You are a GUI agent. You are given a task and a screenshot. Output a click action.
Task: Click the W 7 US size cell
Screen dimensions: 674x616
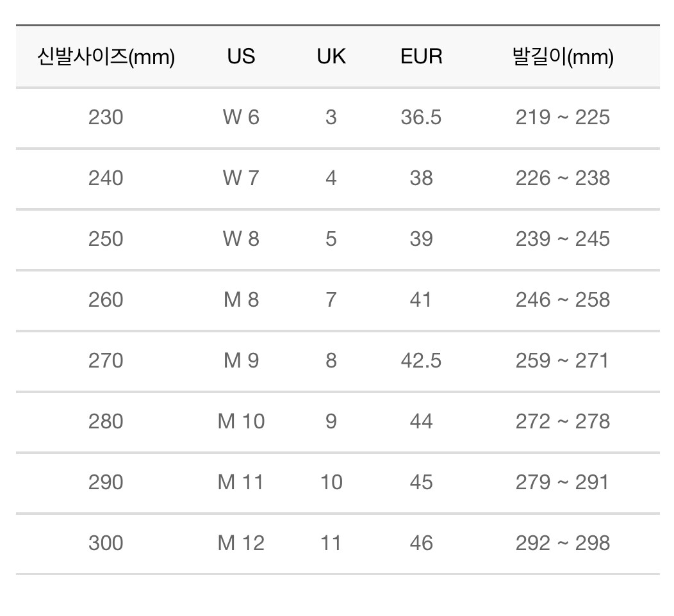241,178
